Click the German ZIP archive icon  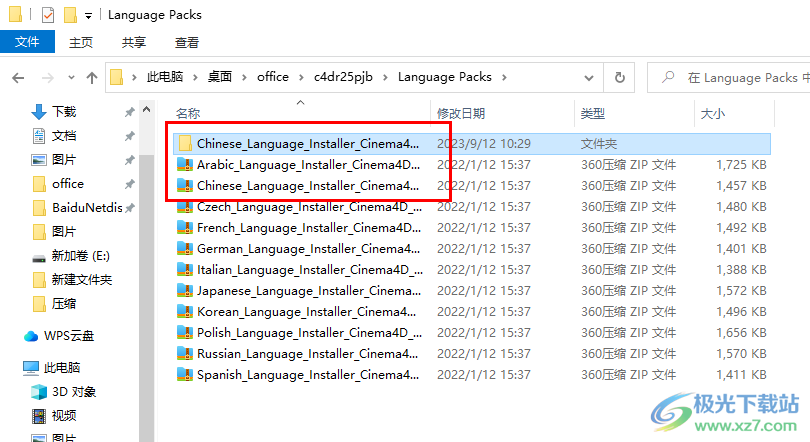pyautogui.click(x=184, y=249)
